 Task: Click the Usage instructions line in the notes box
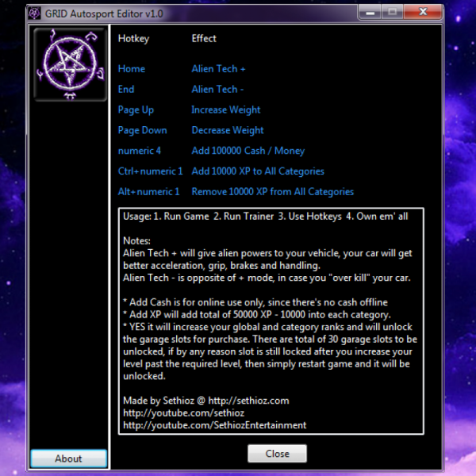coord(266,217)
